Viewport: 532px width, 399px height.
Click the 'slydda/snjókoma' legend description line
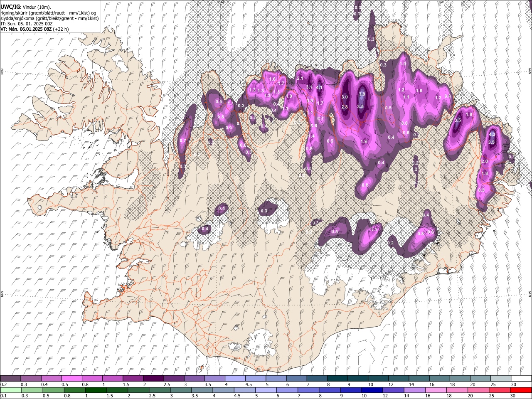point(49,18)
